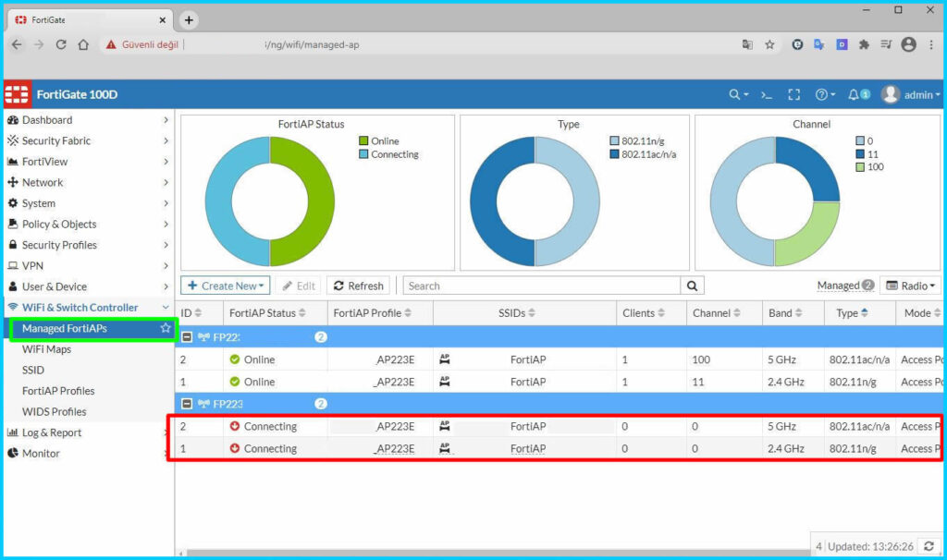The image size is (947, 560).
Task: Click the Refresh button
Action: coord(359,286)
